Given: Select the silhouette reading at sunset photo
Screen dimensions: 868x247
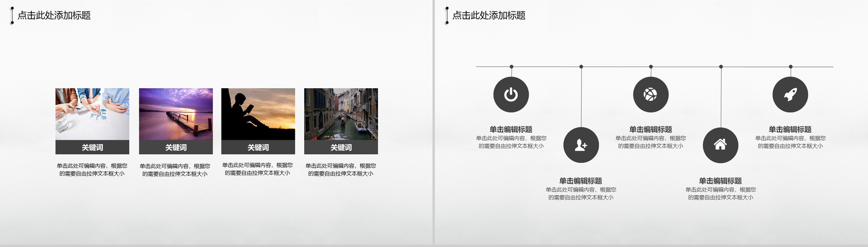Looking at the screenshot, I should click(x=258, y=114).
